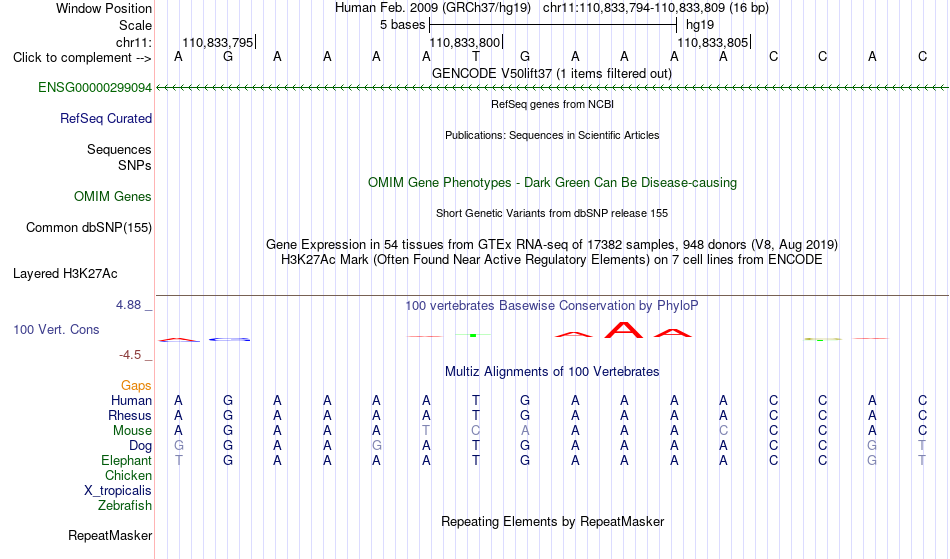
Task: Click 'Multiz Alignments of 100 Vertebrates' title
Action: [x=552, y=372]
